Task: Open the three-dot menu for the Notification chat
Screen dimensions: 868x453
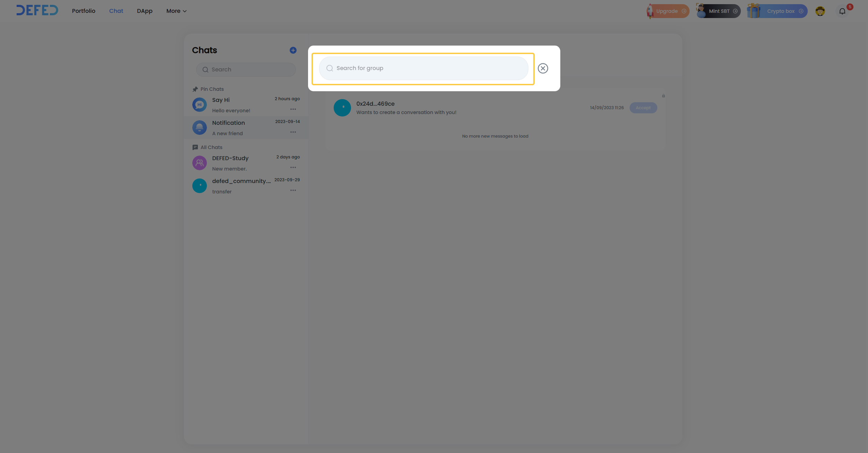Action: pyautogui.click(x=293, y=132)
